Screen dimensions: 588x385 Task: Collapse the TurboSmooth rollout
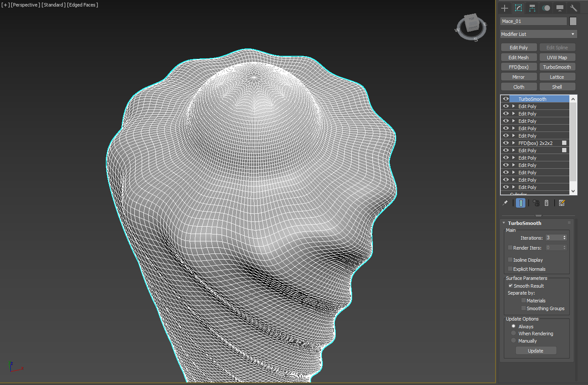pyautogui.click(x=504, y=223)
